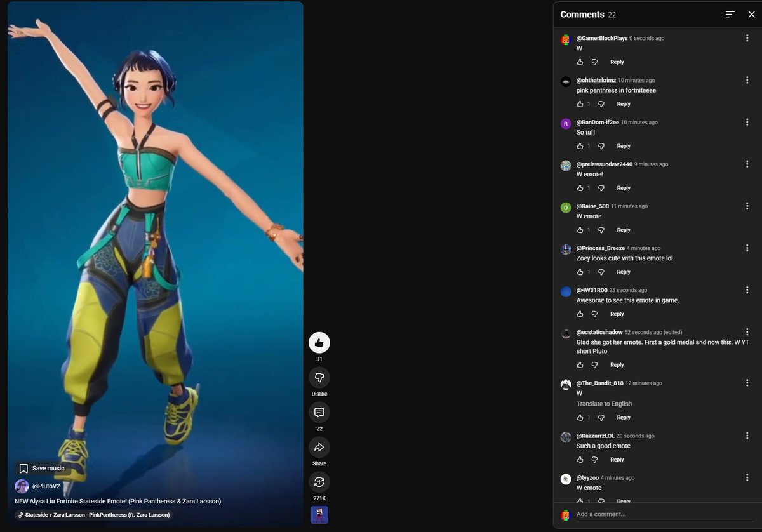This screenshot has width=762, height=532.
Task: Open Remix option showing 271K
Action: [319, 482]
